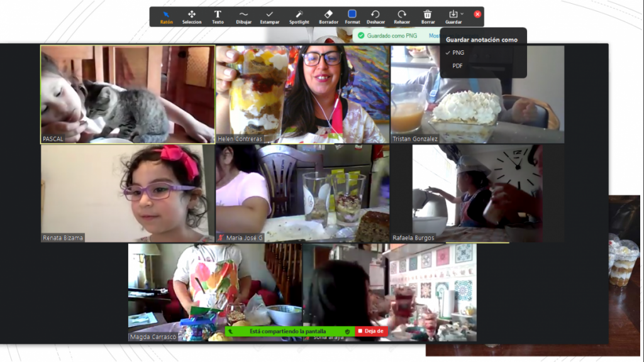The height and width of the screenshot is (362, 644).
Task: Open the Format color picker
Action: [352, 16]
